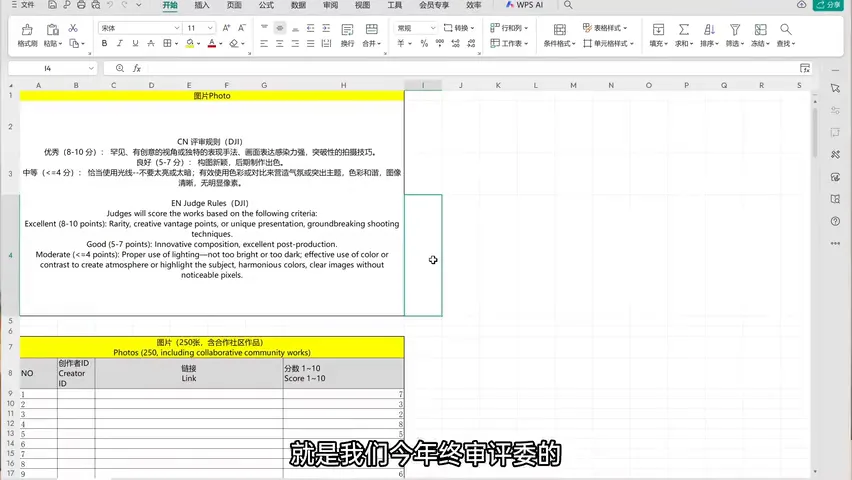Click the Redo arrow
This screenshot has height=480, width=852.
(x=125, y=5)
